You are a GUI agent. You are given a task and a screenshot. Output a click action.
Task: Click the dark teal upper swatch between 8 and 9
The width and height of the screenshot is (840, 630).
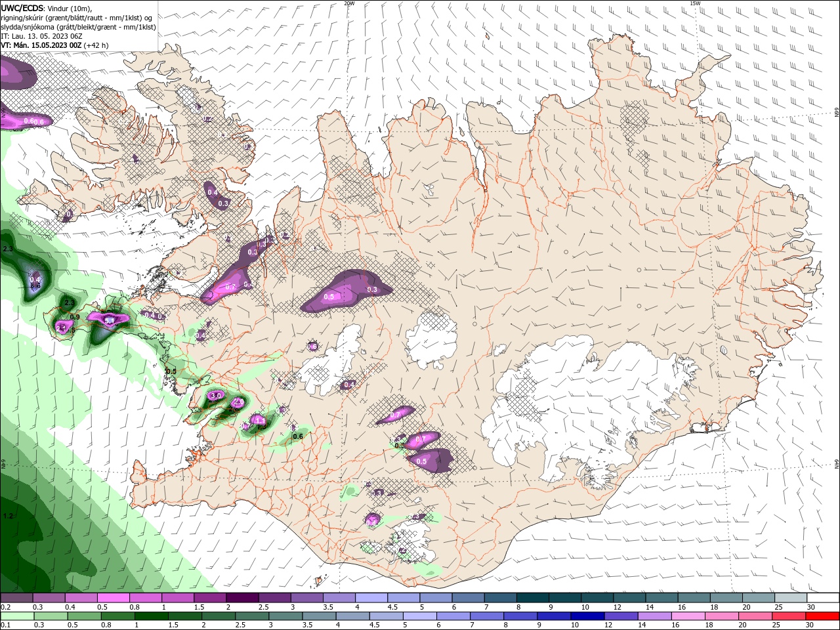tap(532, 598)
